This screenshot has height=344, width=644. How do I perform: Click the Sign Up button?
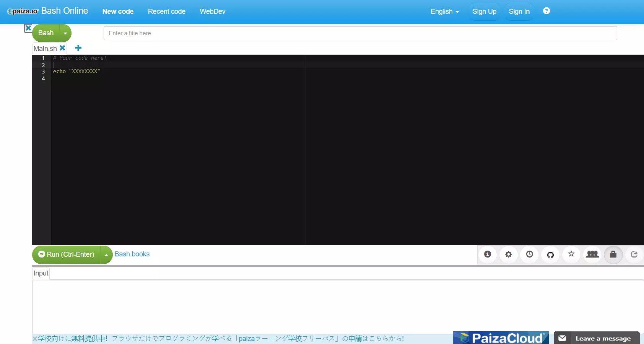click(x=485, y=11)
